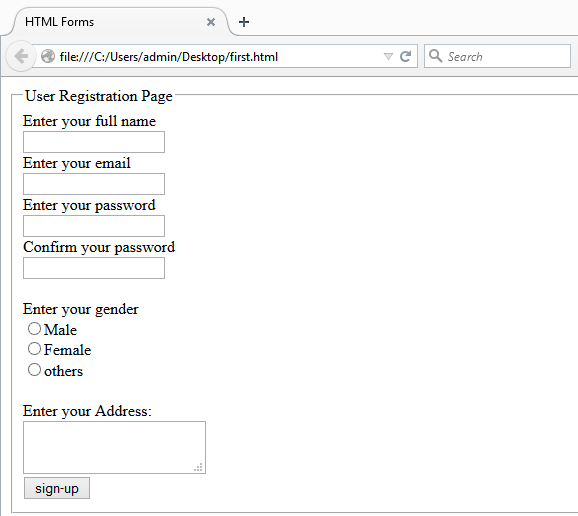This screenshot has height=516, width=578.
Task: Submit the form with sign-up button
Action: point(57,488)
